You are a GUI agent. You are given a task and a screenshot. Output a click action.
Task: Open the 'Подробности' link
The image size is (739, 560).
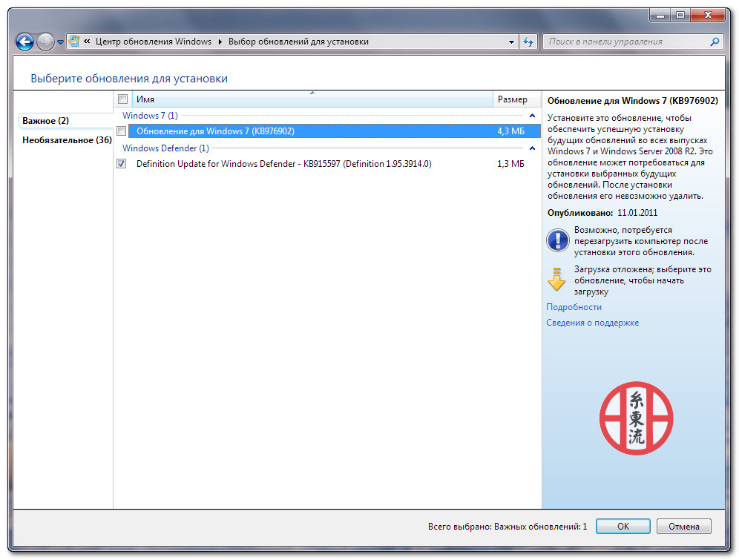click(574, 307)
